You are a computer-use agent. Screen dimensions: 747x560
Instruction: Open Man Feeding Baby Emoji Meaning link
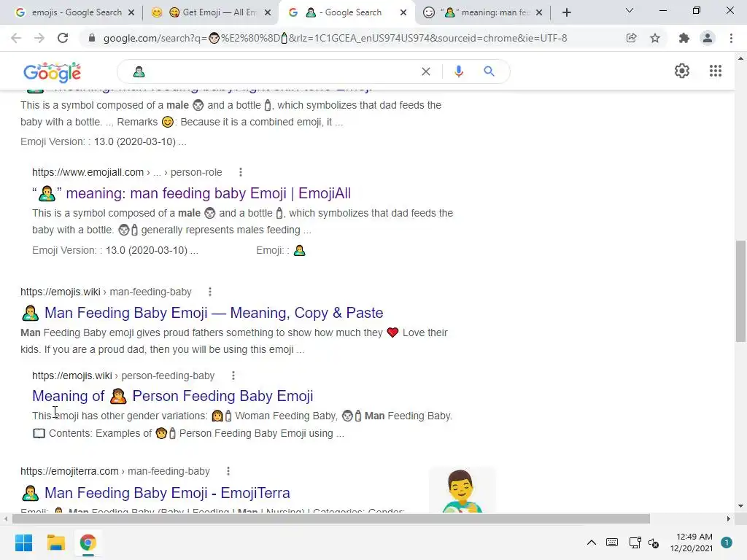point(203,313)
